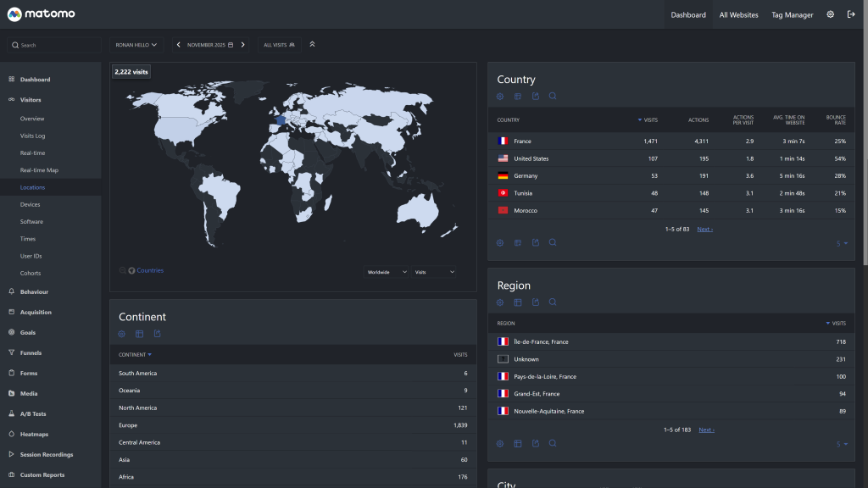Select Visits Log in the sidebar
This screenshot has height=488, width=868.
[x=33, y=136]
